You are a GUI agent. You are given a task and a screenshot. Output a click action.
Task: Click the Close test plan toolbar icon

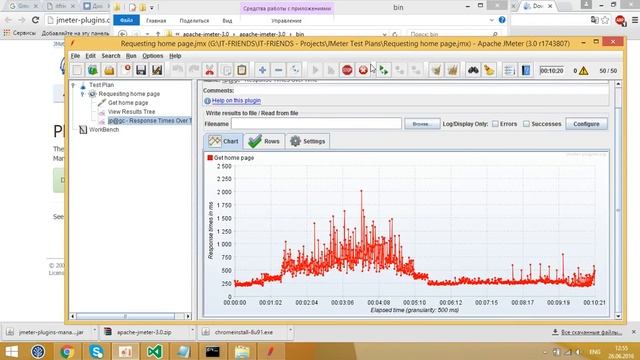(x=125, y=70)
